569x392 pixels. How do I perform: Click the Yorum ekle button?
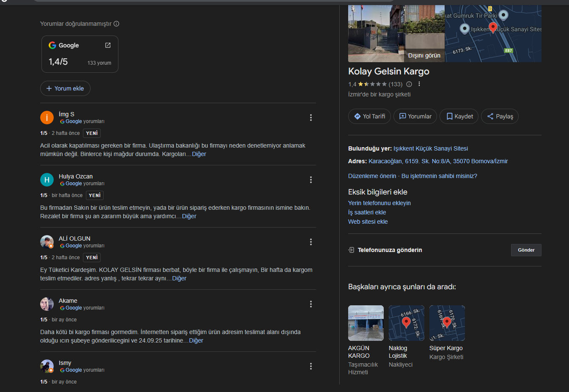(65, 88)
